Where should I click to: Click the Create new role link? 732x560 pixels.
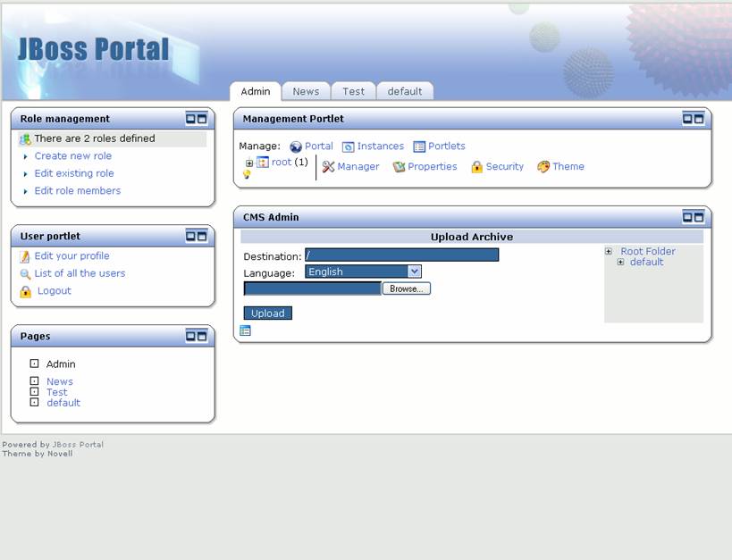(72, 156)
